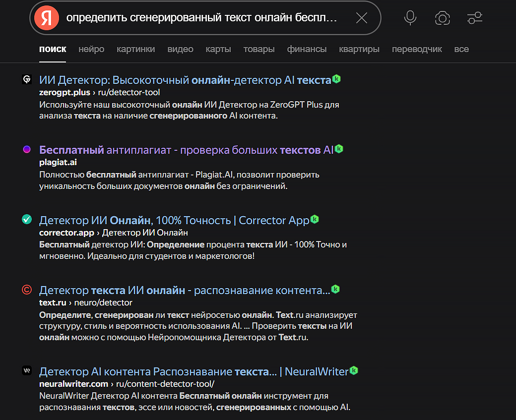The height and width of the screenshot is (420, 516).
Task: Open ru/content-detector-tool/ breadcrumb path
Action: [x=165, y=384]
